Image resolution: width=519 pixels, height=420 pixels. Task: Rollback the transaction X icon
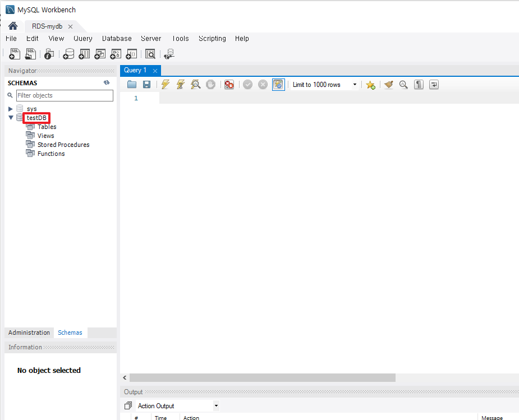[x=263, y=85]
